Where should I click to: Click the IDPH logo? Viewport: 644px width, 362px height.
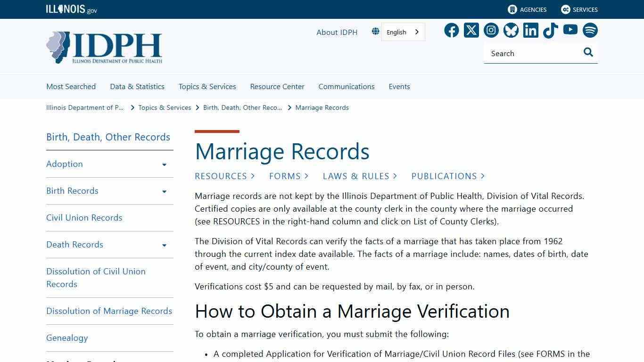[x=104, y=47]
